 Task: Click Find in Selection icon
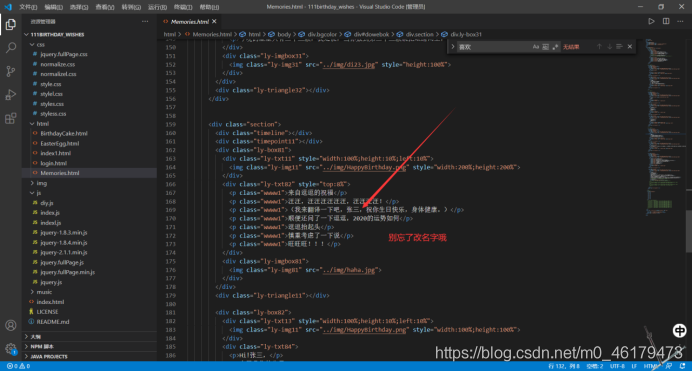(619, 47)
